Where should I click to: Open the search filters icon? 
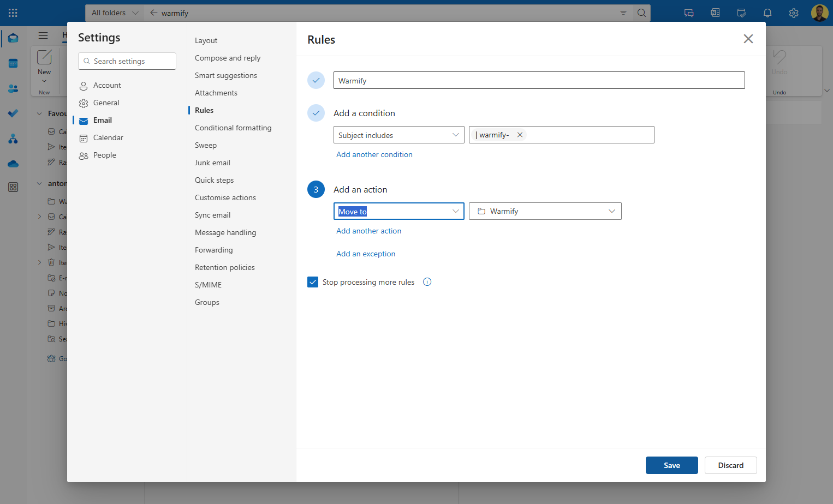coord(623,13)
